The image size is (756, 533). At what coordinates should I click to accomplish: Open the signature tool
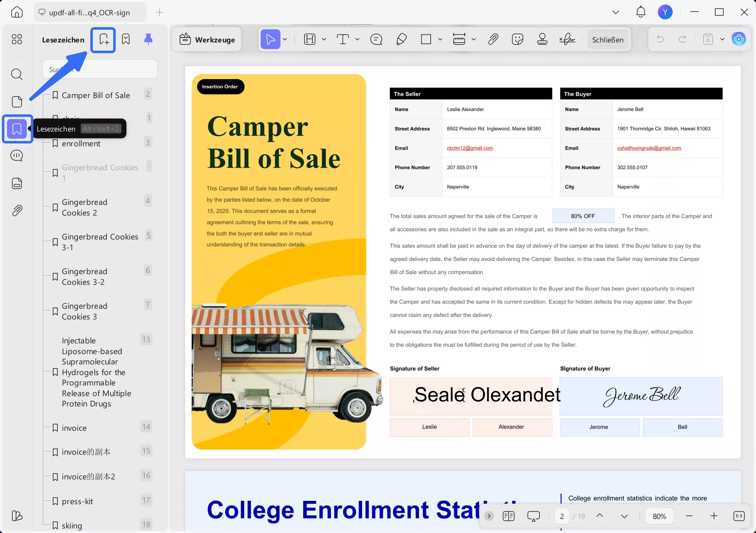pyautogui.click(x=567, y=40)
